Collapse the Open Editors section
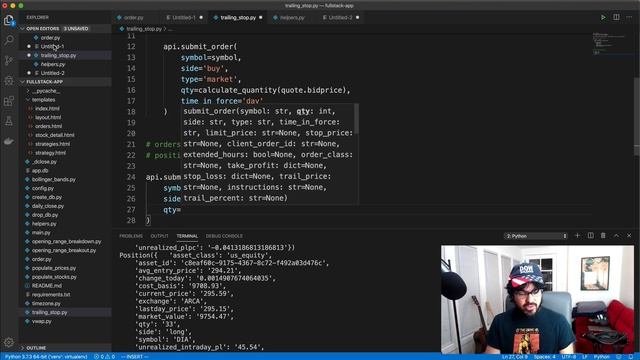 tap(65, 29)
